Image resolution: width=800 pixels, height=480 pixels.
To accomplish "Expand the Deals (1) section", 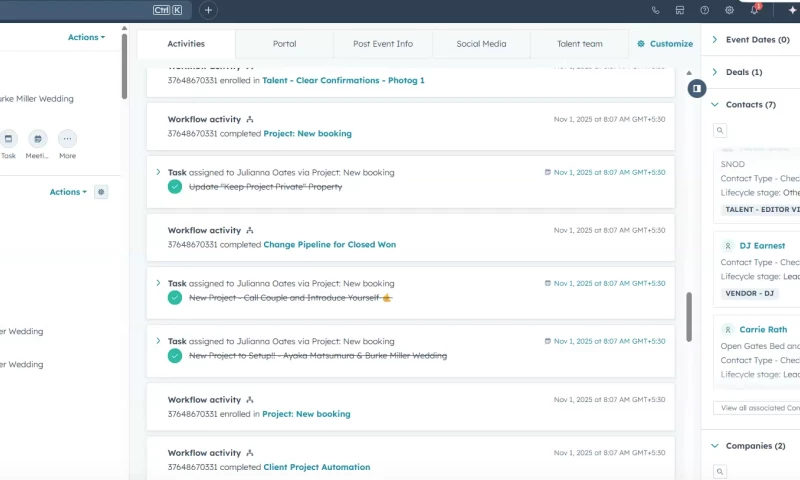I will (715, 72).
